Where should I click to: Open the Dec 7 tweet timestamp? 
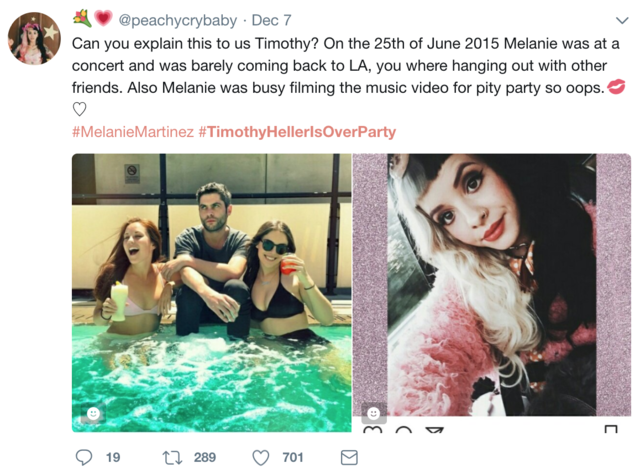[270, 20]
